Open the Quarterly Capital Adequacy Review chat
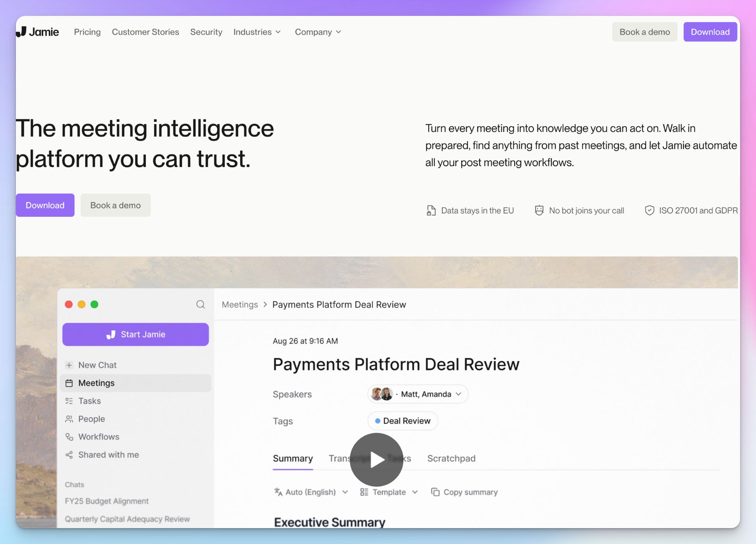 click(x=127, y=519)
